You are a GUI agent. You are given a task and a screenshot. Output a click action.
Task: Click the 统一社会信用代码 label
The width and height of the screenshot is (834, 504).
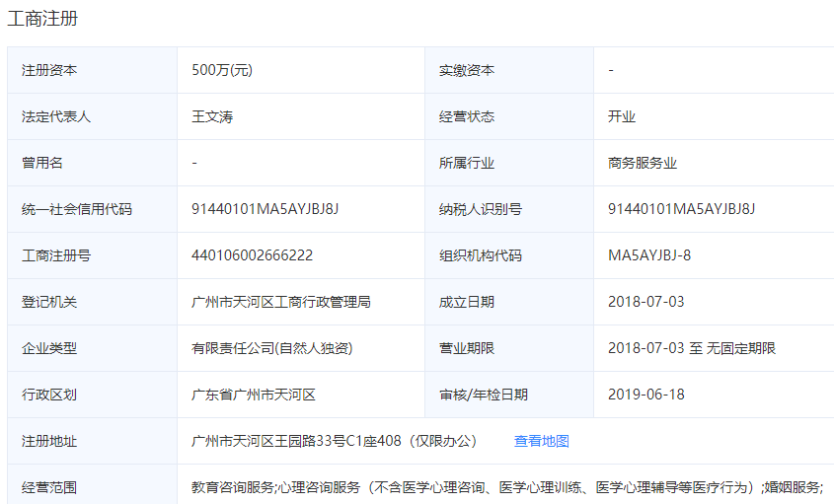point(77,209)
